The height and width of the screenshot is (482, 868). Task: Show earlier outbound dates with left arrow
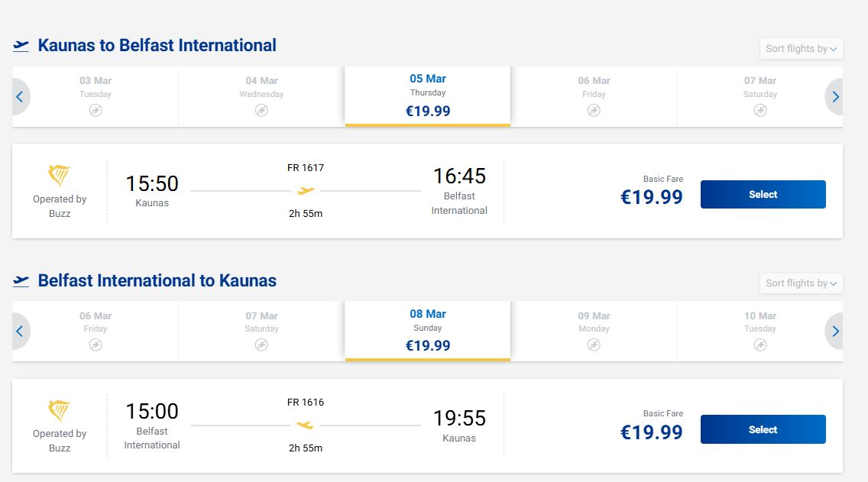pyautogui.click(x=20, y=97)
